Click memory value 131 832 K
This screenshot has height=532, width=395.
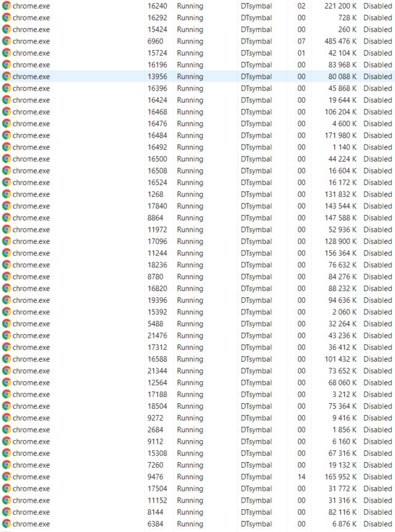point(340,194)
